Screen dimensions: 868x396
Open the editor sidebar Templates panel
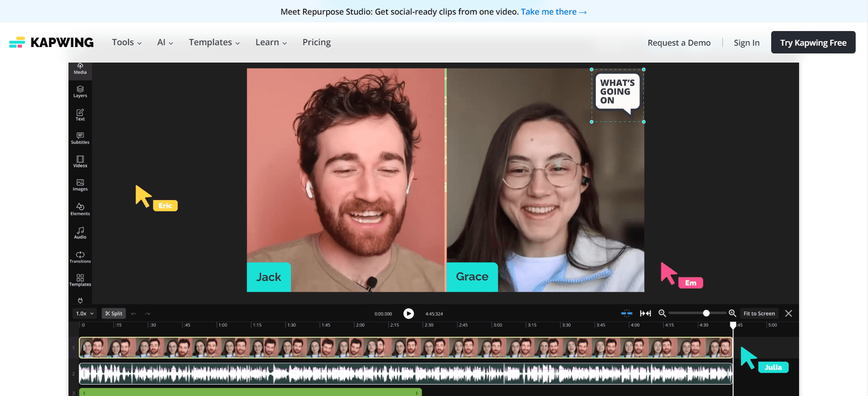pyautogui.click(x=80, y=280)
